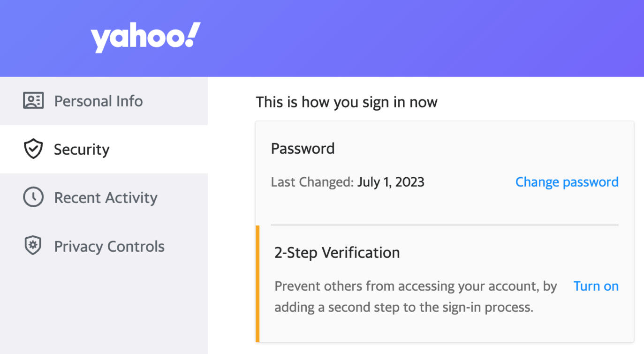Click the July 1, 2023 date text

coord(391,182)
